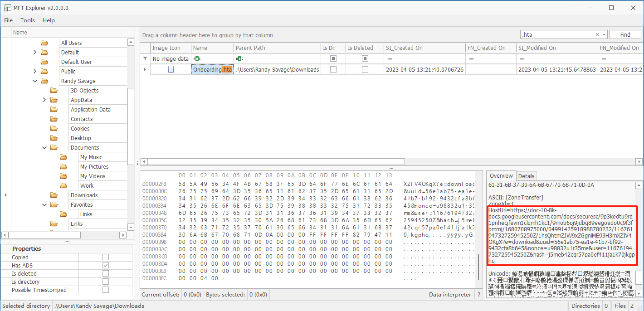Click the Application Data folder icon
Viewport: 644px width, 311px height.
coord(54,109)
